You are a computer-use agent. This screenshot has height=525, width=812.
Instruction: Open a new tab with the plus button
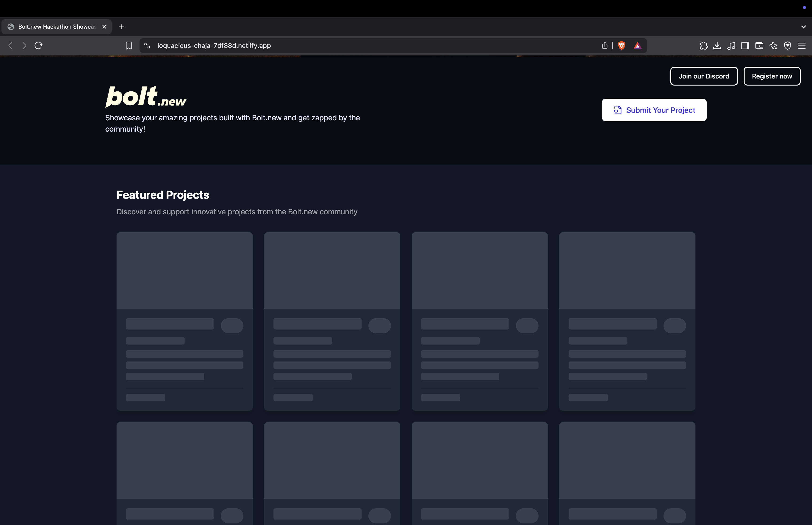tap(122, 27)
